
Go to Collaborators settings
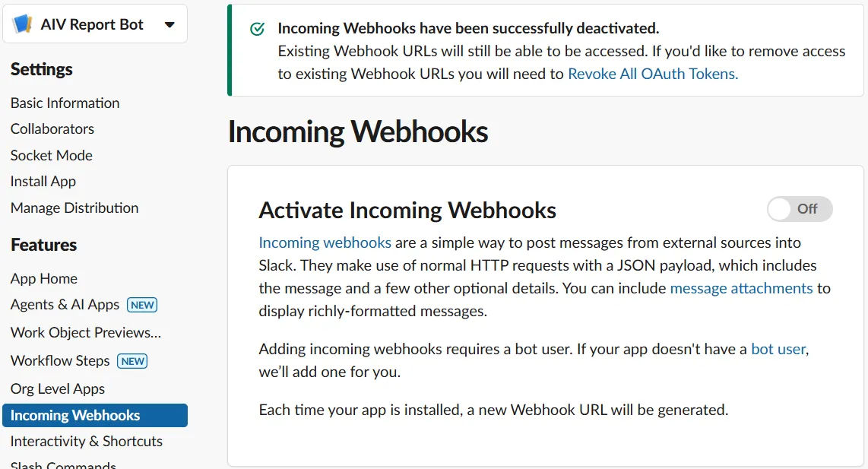52,128
